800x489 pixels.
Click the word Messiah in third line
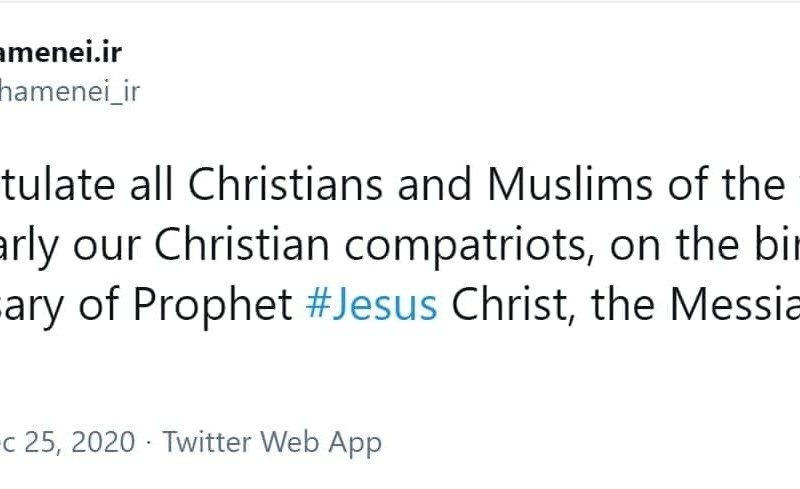pyautogui.click(x=733, y=304)
